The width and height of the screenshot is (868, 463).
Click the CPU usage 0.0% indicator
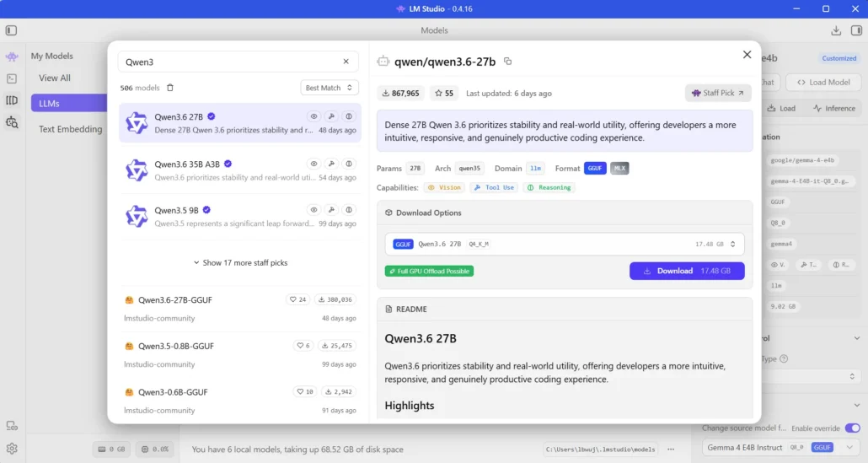coord(154,450)
